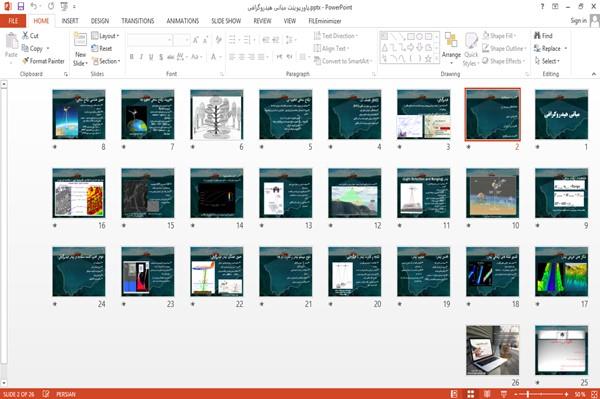This screenshot has width=600, height=399.
Task: Open the Section dropdown menu
Action: pyautogui.click(x=106, y=61)
